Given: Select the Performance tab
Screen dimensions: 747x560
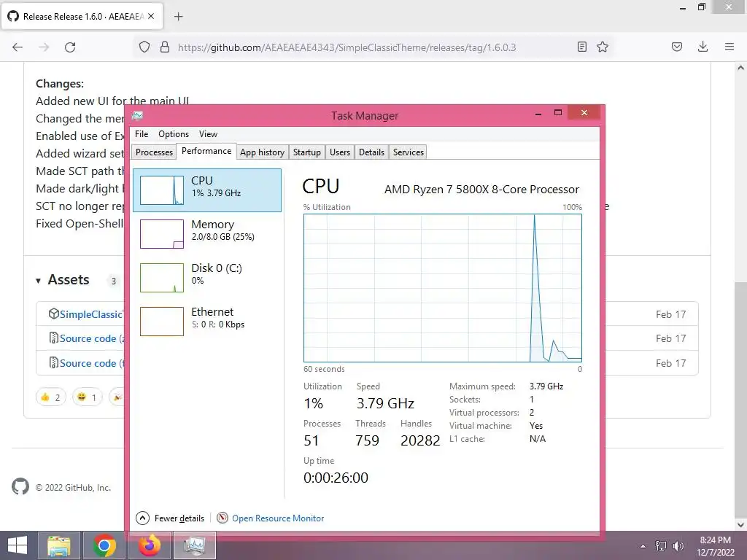Looking at the screenshot, I should (206, 151).
